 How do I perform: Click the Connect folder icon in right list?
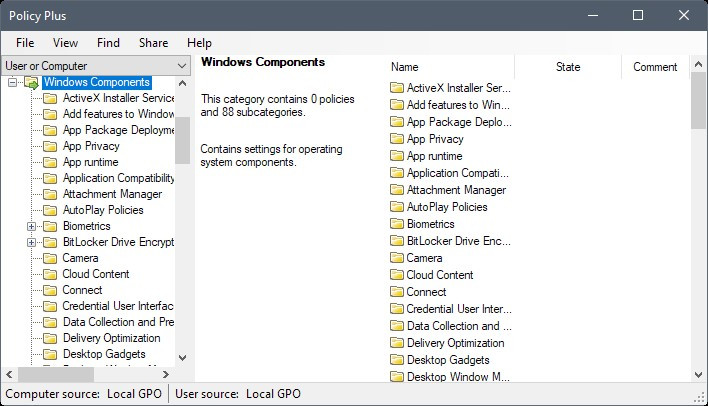click(396, 292)
